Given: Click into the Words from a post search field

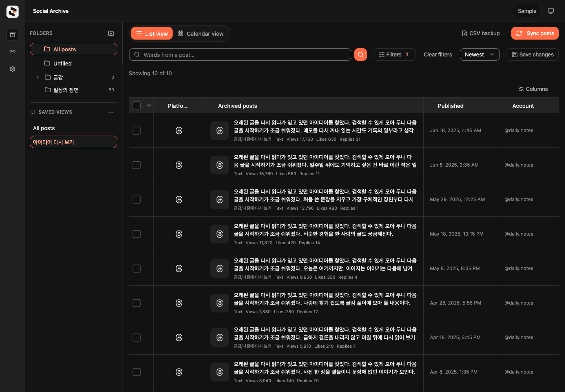Looking at the screenshot, I should [240, 54].
